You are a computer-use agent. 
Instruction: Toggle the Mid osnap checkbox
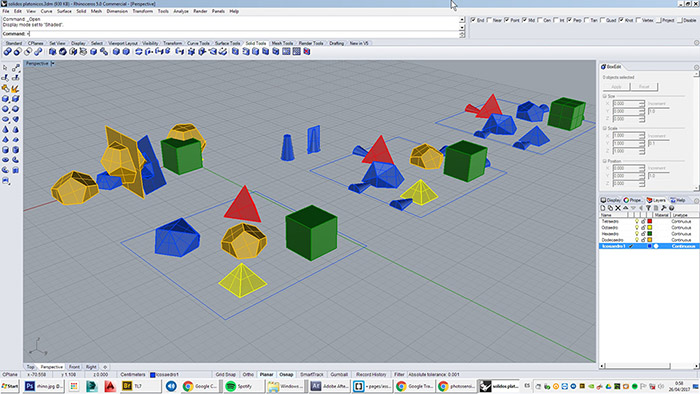525,20
